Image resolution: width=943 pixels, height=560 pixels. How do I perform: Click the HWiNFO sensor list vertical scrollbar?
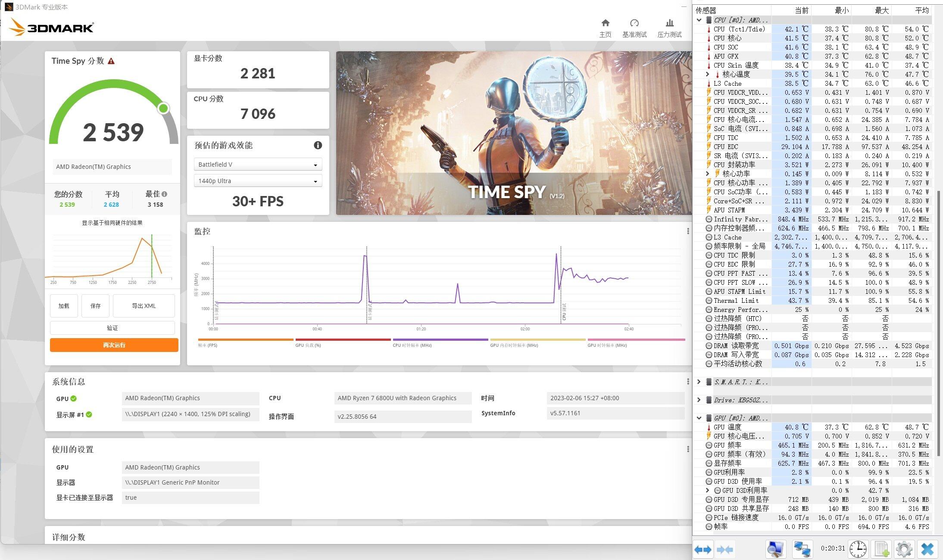938,323
